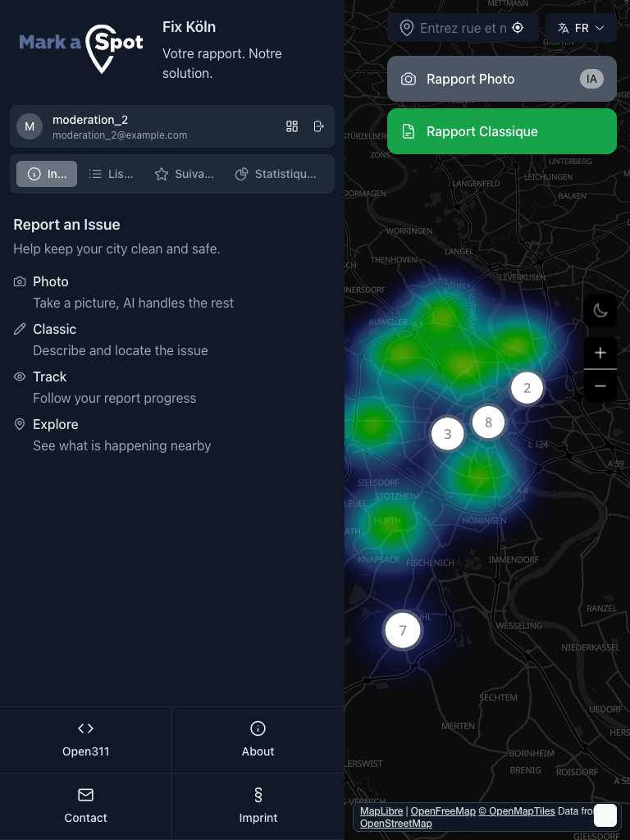The image size is (630, 840).
Task: Open the Imprint section page
Action: (x=258, y=806)
